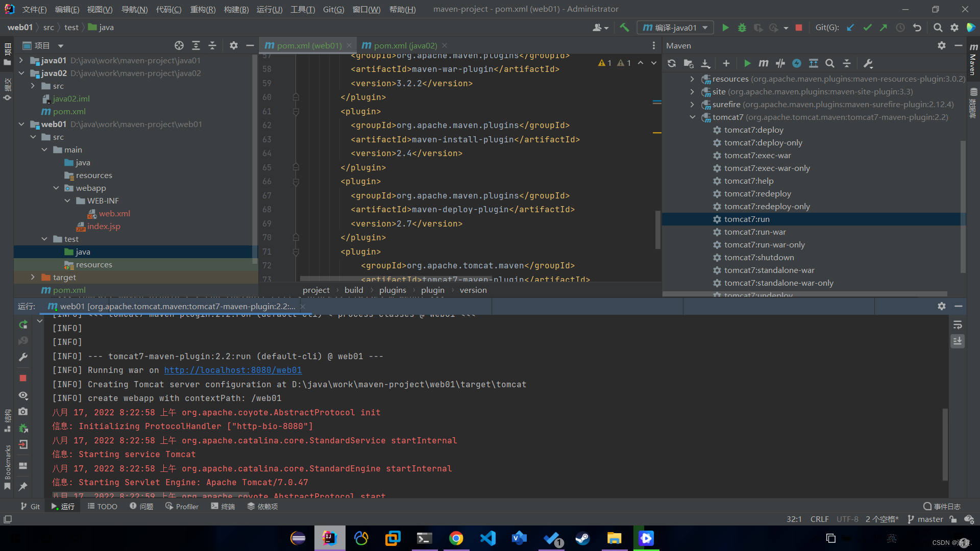
Task: Click the editor vertical scrollbar thumb
Action: [658, 230]
